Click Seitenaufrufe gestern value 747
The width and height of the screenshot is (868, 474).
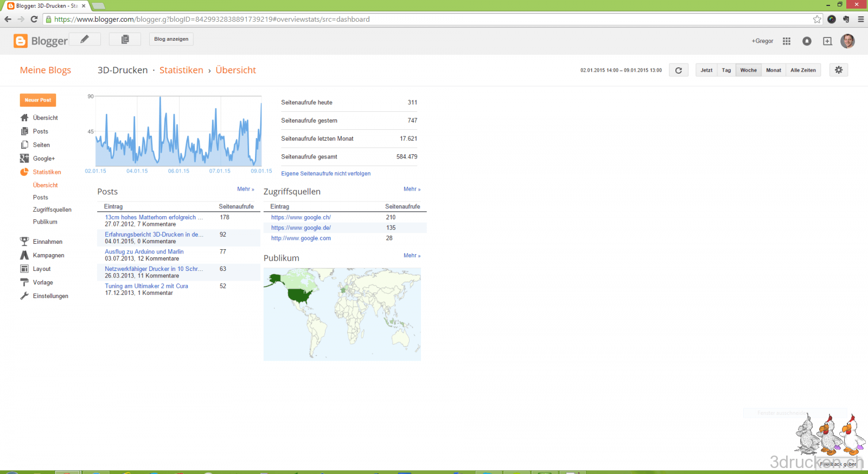pyautogui.click(x=412, y=121)
